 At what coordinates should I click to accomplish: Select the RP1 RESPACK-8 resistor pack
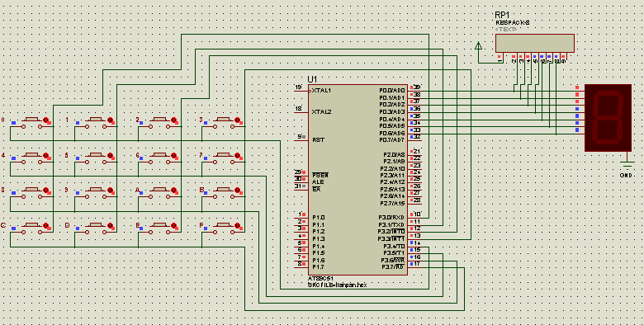coord(535,43)
